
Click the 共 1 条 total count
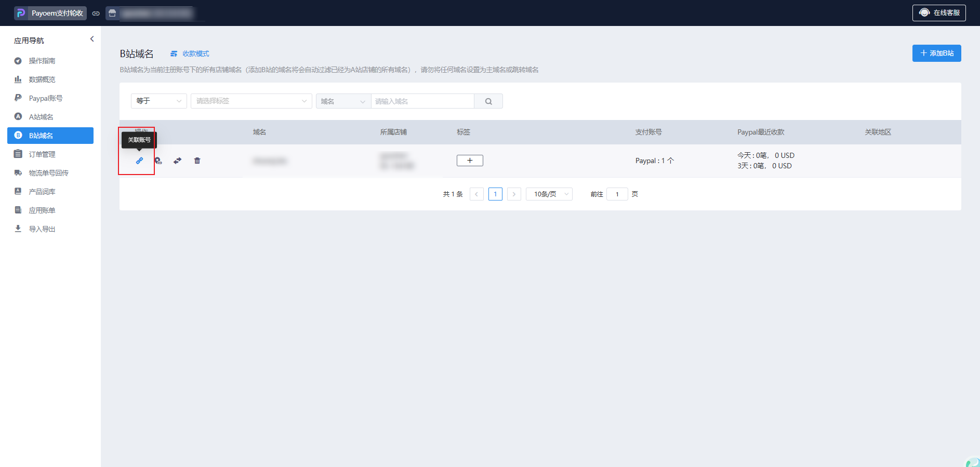click(453, 194)
